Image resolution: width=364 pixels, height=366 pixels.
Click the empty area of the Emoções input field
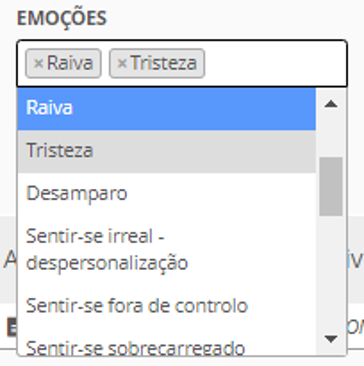[x=275, y=63]
